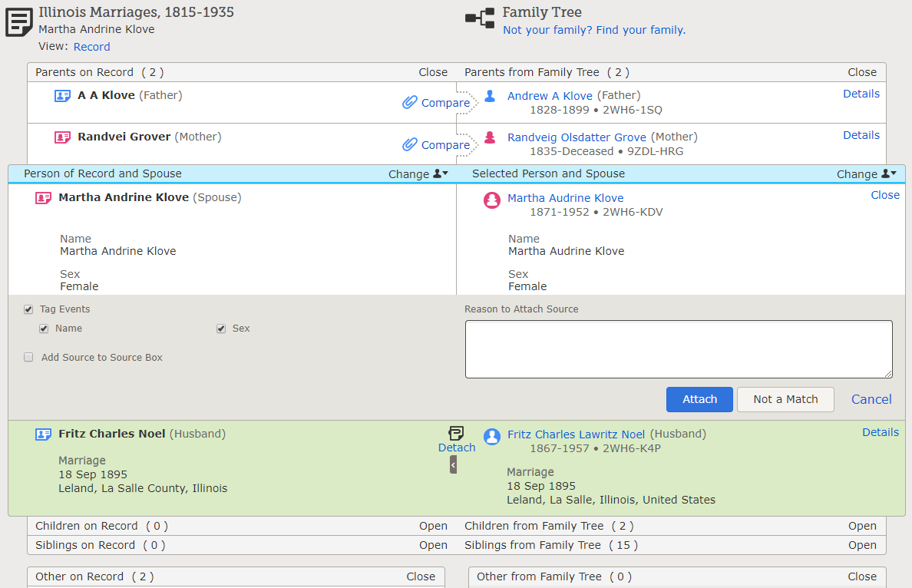This screenshot has width=912, height=588.
Task: Uncheck the Tag Events checkbox
Action: pos(28,309)
